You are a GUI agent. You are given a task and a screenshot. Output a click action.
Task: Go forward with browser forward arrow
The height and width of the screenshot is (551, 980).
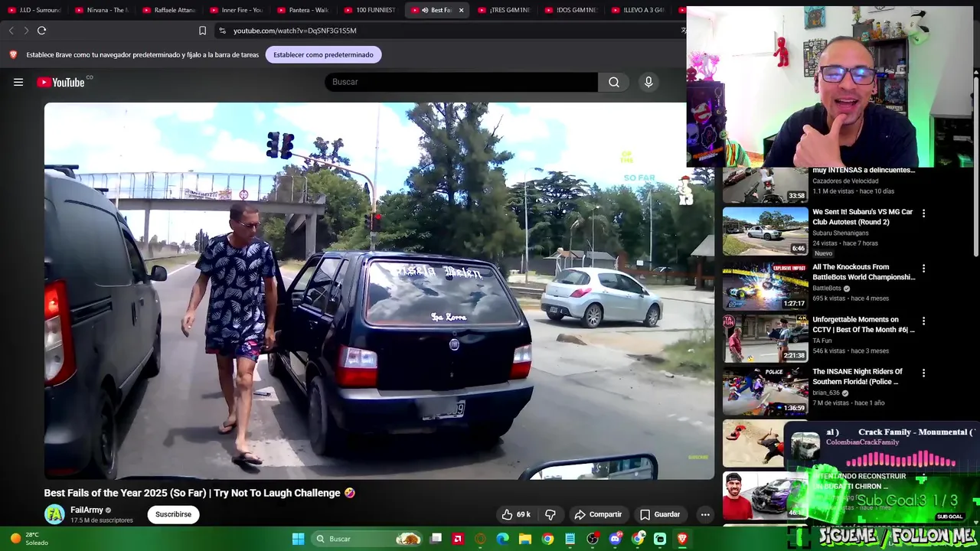(x=25, y=31)
